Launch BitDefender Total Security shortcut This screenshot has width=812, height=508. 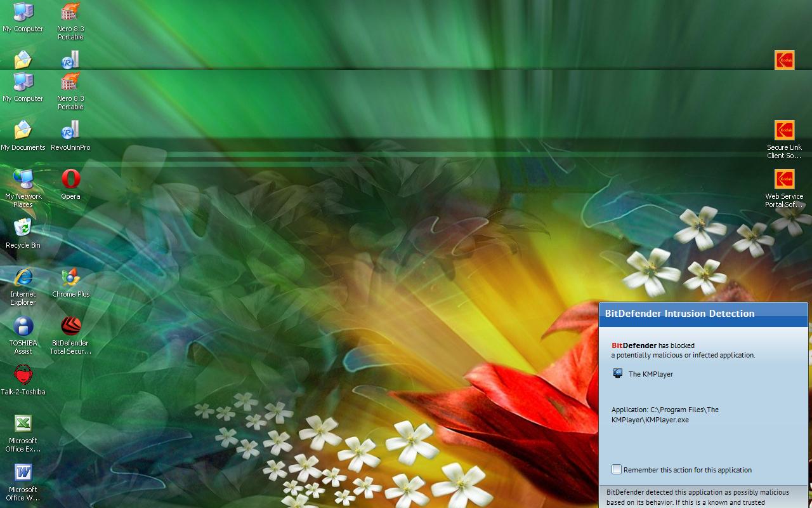click(70, 336)
